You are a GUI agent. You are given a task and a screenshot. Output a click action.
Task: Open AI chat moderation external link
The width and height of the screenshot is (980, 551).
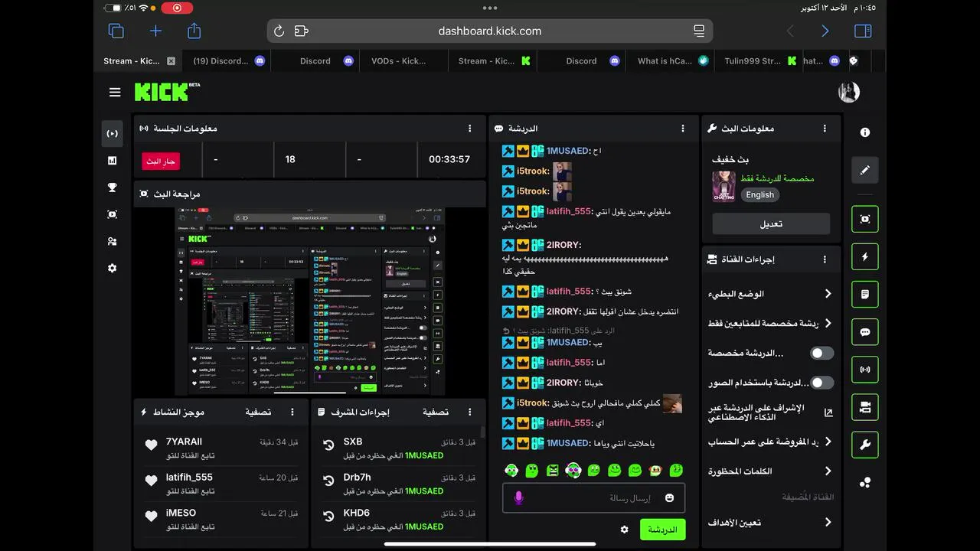tap(828, 412)
